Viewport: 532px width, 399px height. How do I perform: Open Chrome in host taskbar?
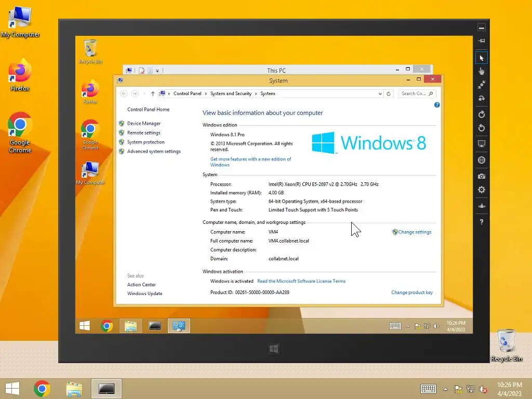[42, 389]
